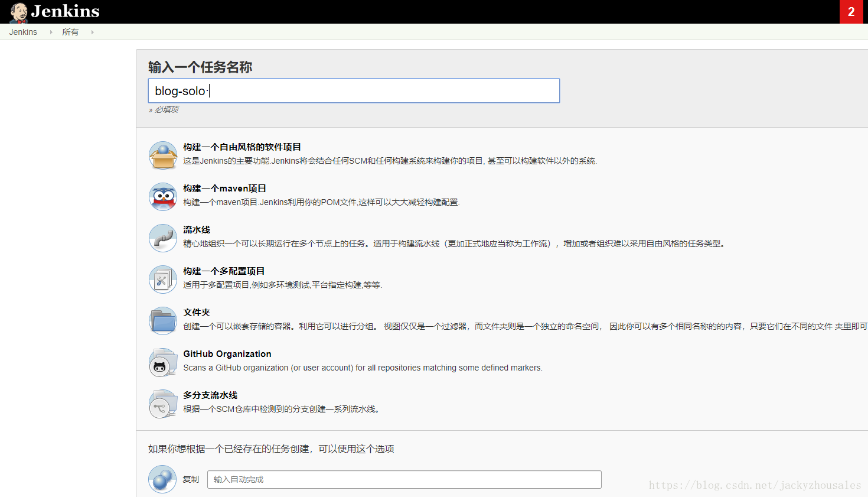Click the freestyle project description text
Screen dimensions: 868x497
click(390, 161)
